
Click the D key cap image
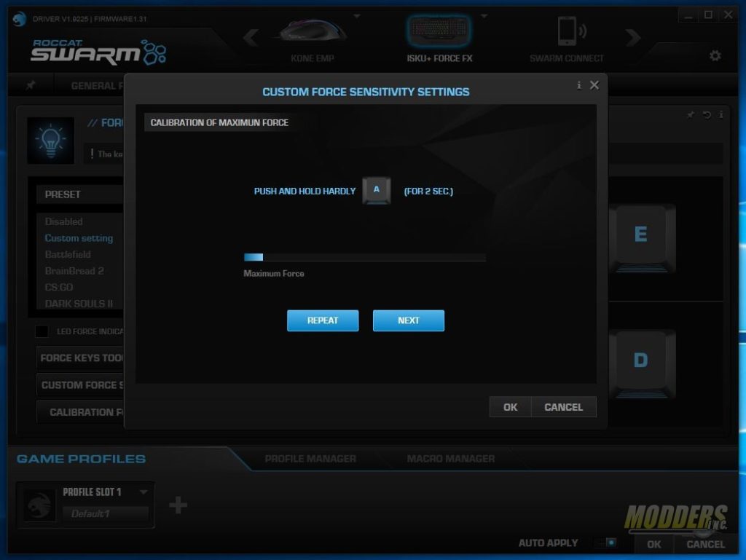coord(641,363)
